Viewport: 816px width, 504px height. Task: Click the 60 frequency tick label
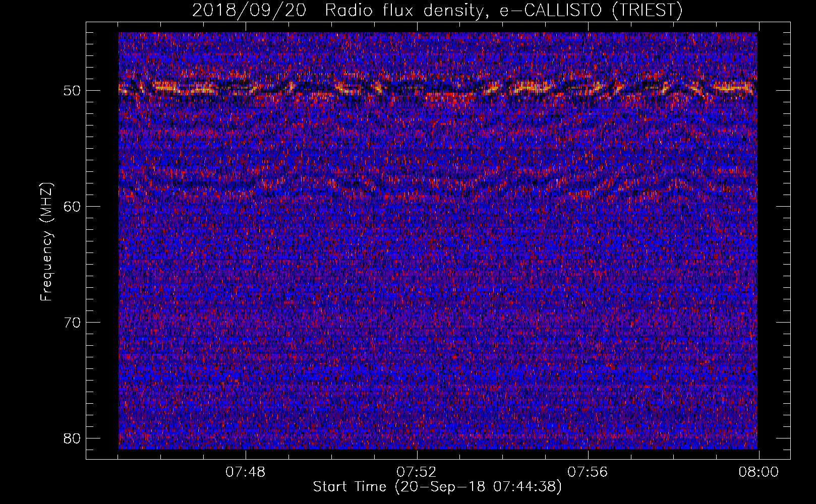click(x=72, y=207)
